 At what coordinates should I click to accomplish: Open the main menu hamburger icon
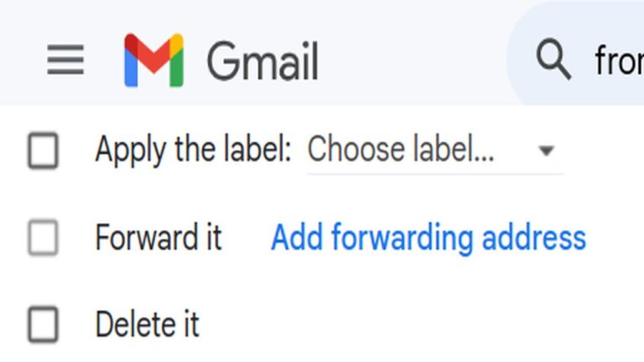coord(65,60)
